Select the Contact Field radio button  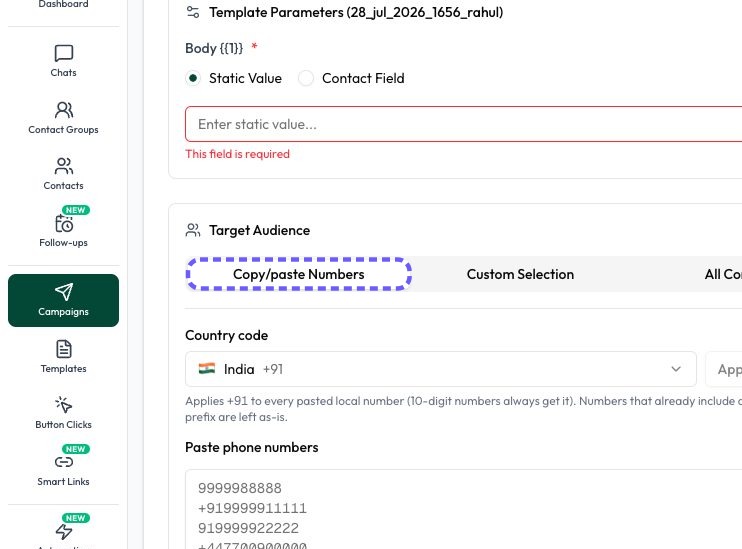point(306,78)
